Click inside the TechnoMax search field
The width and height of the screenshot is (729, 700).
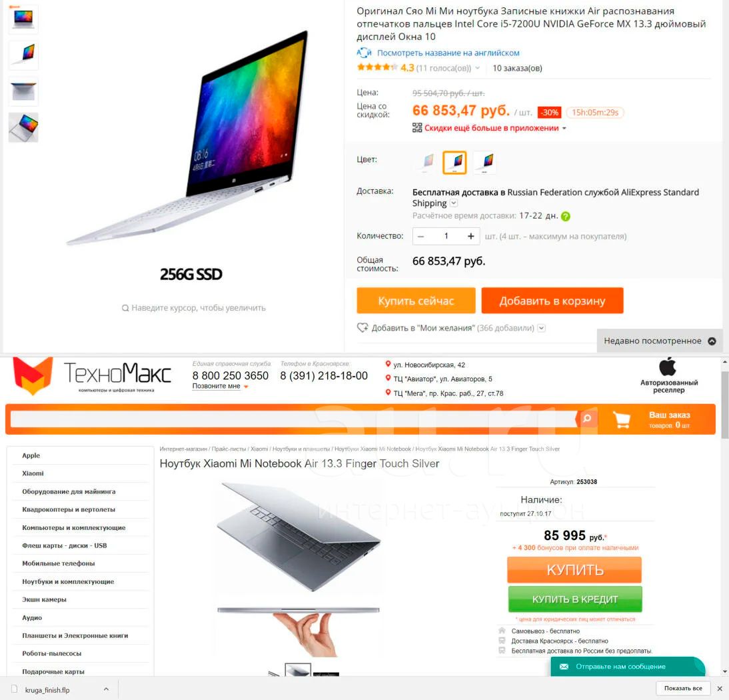[x=293, y=419]
